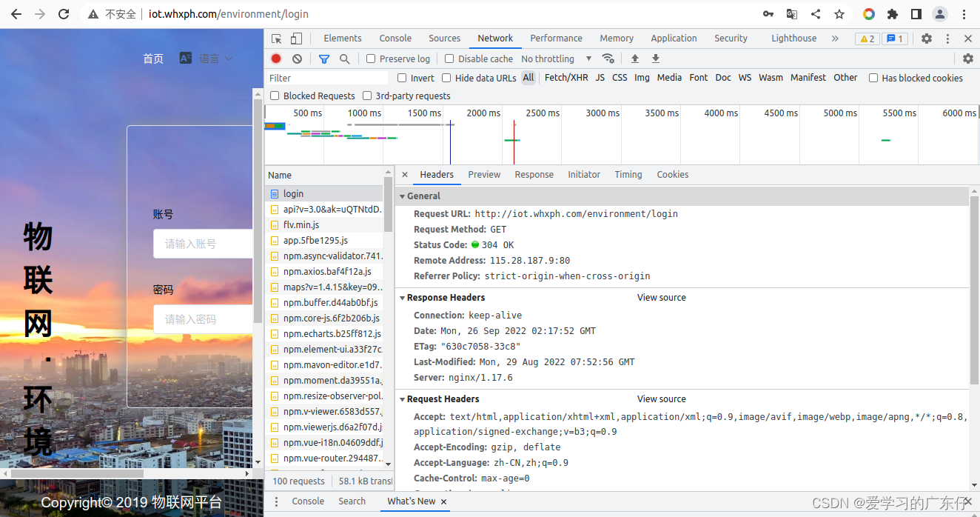Import HAR file upload icon
Image resolution: width=980 pixels, height=517 pixels.
point(634,59)
